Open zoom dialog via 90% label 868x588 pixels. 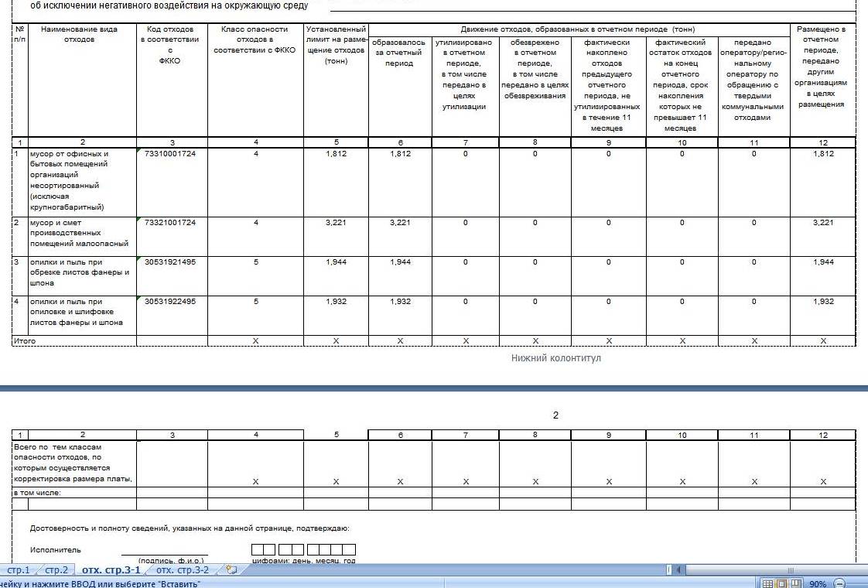[x=817, y=583]
